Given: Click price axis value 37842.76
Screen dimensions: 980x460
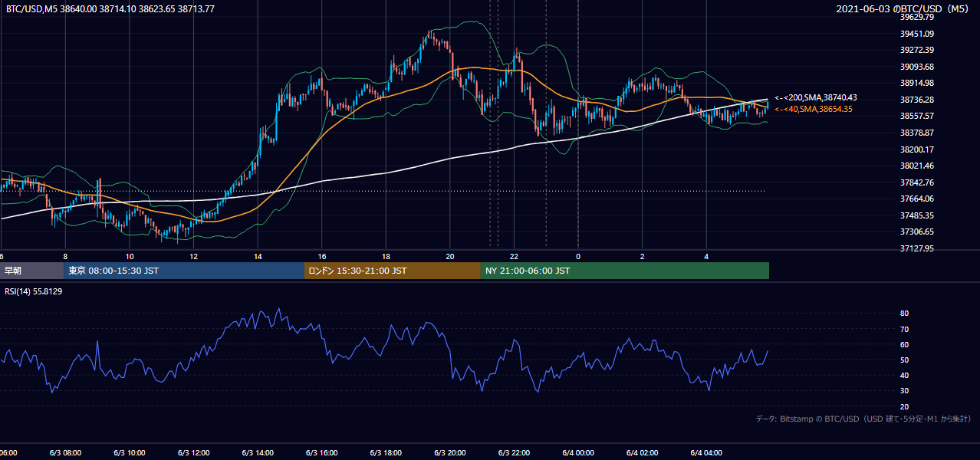Looking at the screenshot, I should 916,182.
